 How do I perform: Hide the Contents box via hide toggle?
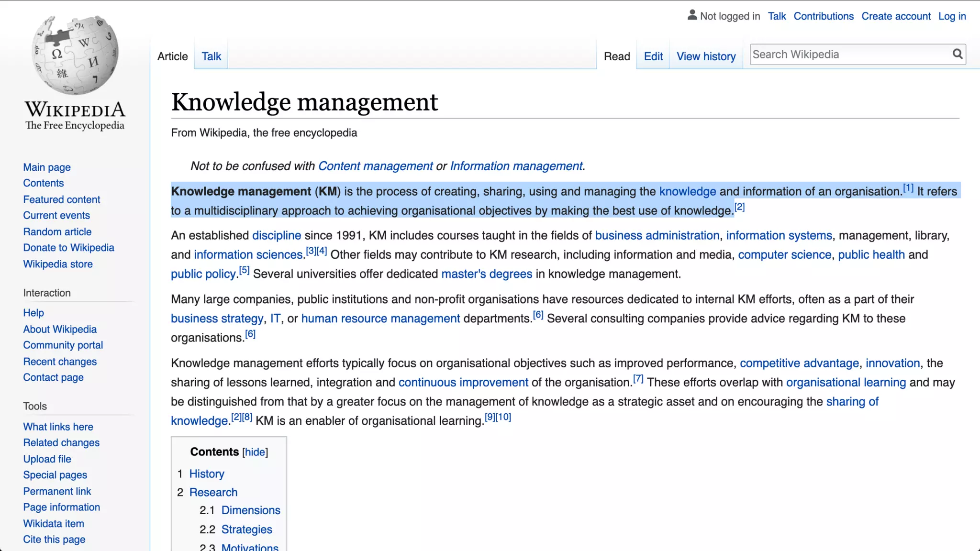coord(255,452)
